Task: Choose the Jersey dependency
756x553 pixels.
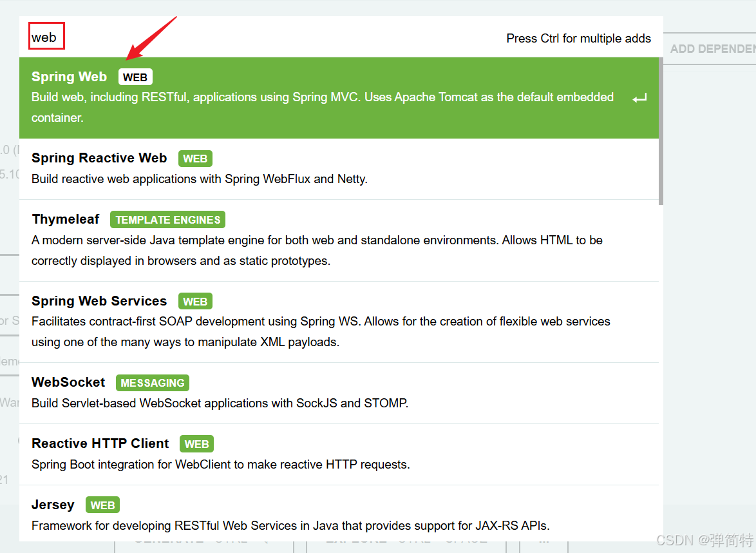Action: 339,514
